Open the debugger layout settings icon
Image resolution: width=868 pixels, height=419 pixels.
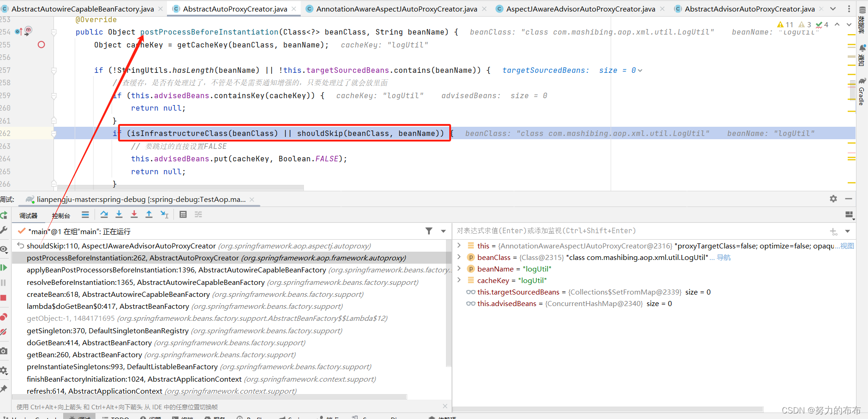click(x=850, y=215)
